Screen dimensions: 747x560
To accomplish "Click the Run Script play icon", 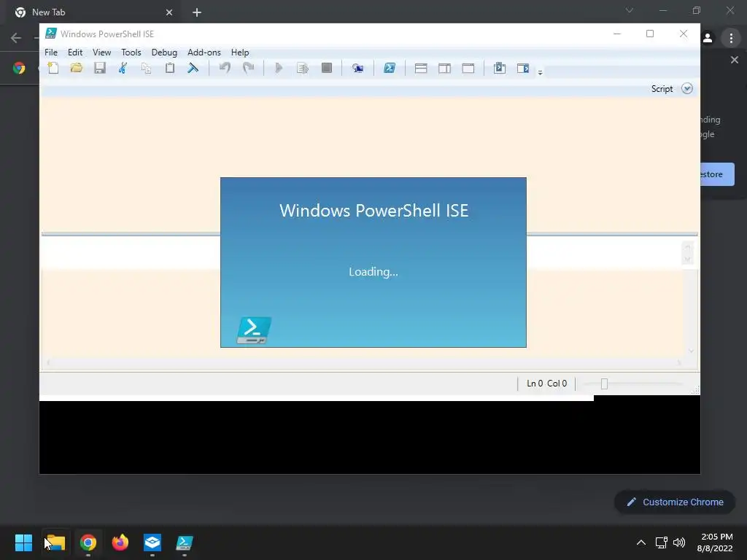I will coord(279,68).
